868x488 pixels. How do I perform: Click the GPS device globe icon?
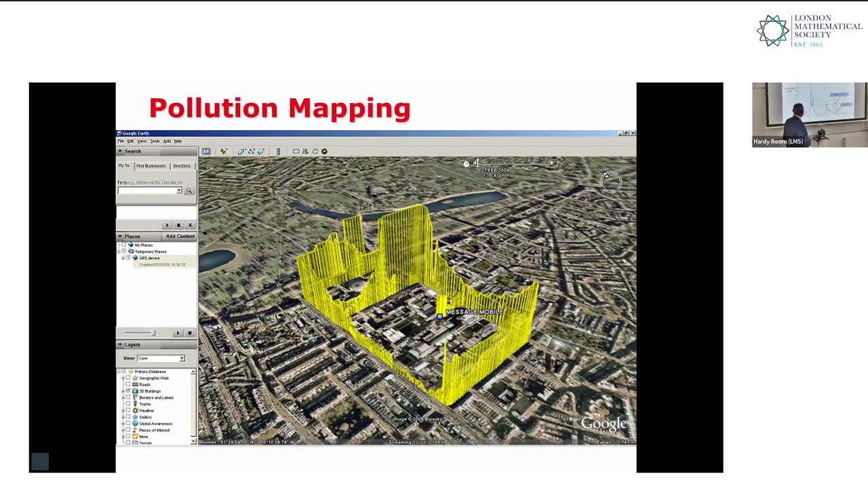[135, 258]
